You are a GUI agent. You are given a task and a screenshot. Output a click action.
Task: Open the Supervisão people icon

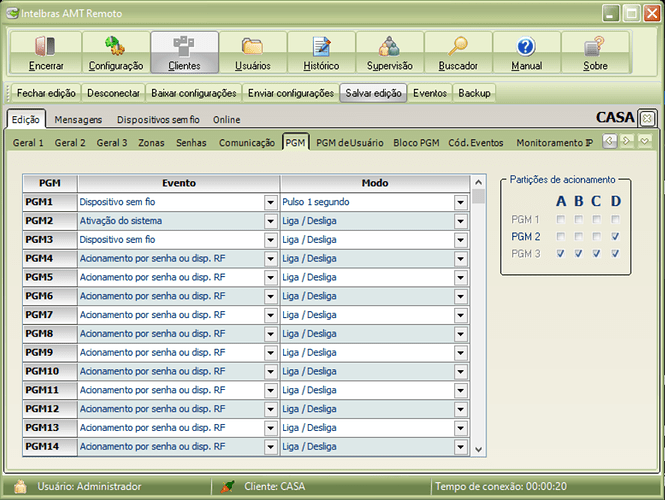(389, 46)
